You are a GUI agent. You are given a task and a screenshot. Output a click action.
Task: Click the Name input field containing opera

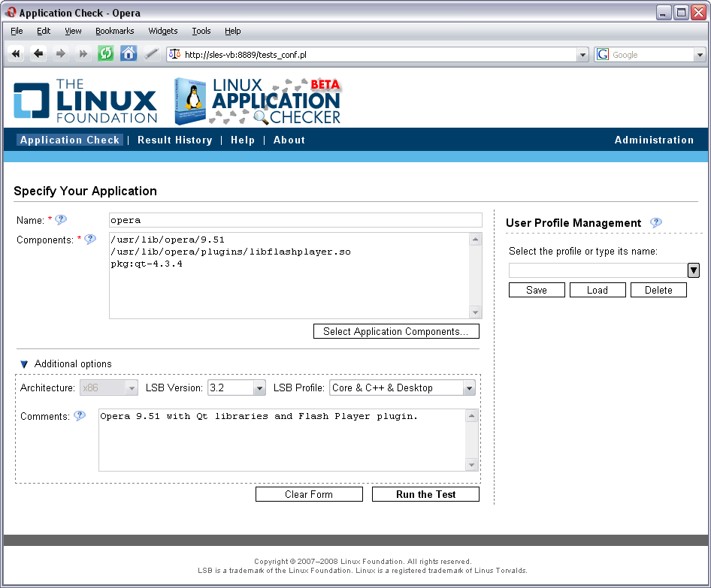click(x=295, y=220)
